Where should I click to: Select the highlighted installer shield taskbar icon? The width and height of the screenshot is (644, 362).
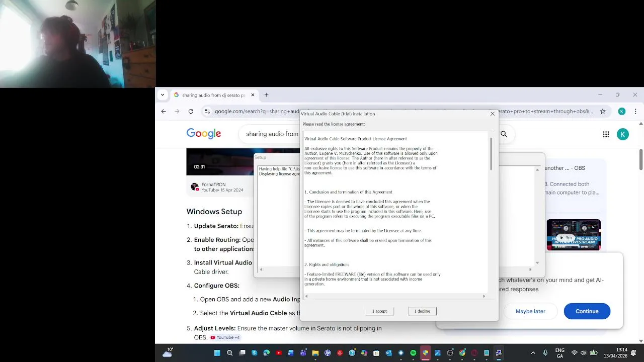(425, 353)
